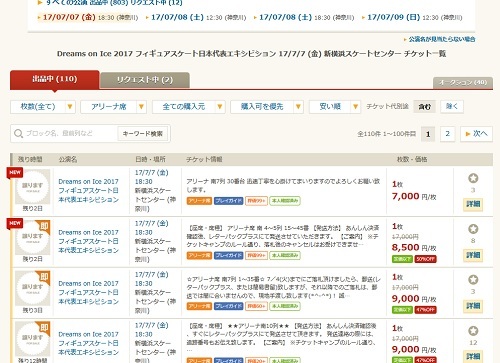This screenshot has width=500, height=363.
Task: Switch to the リクエスト中 (2) tab
Action: tap(145, 80)
